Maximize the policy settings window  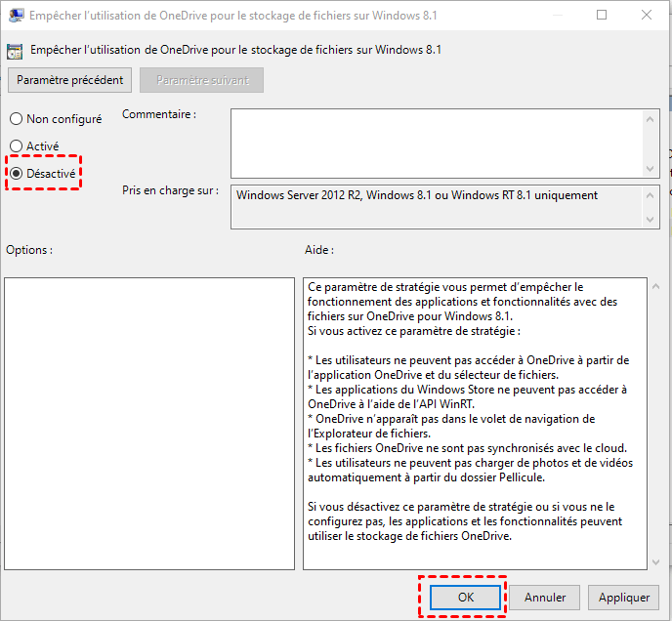pos(602,15)
